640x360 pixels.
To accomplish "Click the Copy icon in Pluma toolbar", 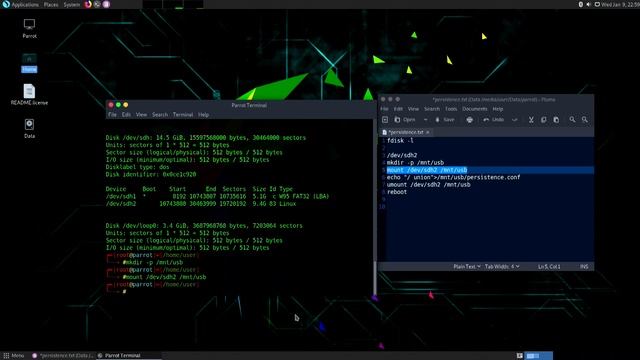I will point(544,120).
